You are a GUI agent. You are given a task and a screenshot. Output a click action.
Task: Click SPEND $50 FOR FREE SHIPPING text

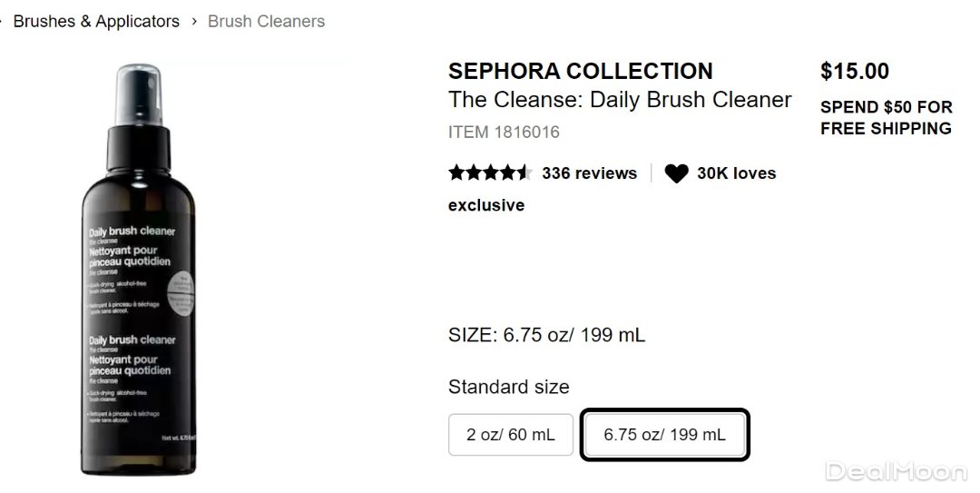[x=886, y=118]
